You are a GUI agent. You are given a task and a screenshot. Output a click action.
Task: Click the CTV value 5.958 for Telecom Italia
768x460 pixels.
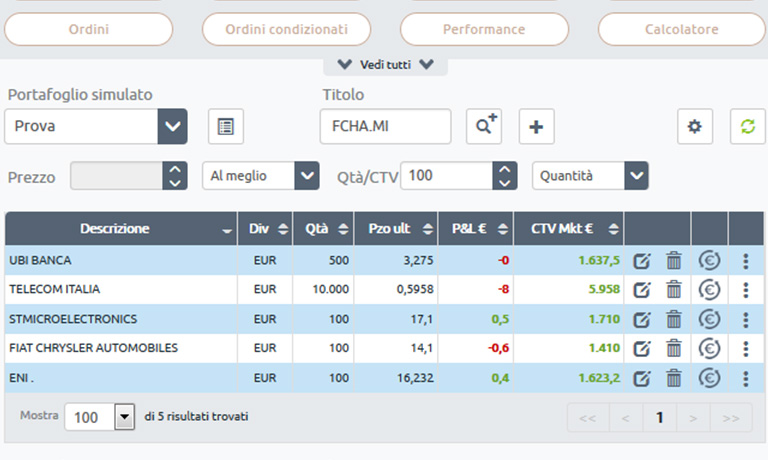click(604, 290)
